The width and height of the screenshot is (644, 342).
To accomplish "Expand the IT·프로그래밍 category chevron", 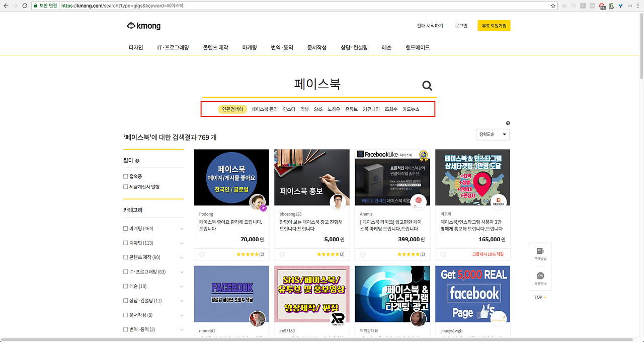I will coord(182,272).
